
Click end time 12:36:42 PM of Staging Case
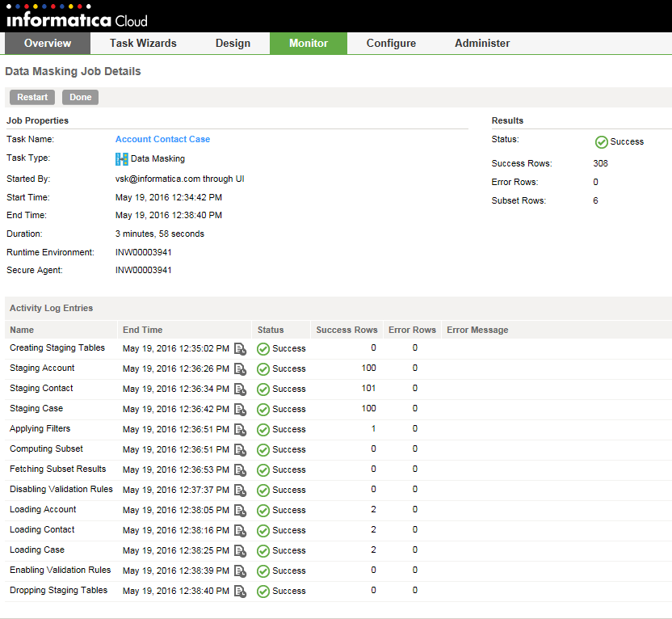(176, 410)
